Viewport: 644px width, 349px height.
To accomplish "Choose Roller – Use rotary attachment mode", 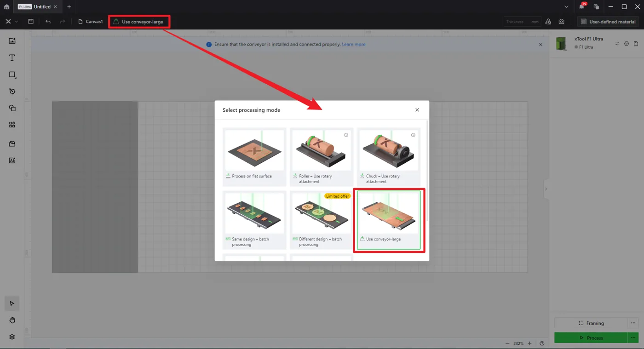I will tap(322, 157).
